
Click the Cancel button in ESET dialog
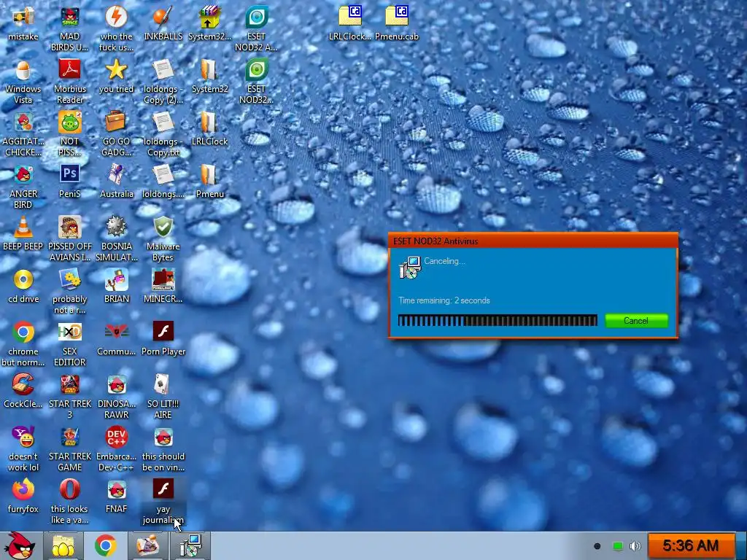click(x=636, y=321)
